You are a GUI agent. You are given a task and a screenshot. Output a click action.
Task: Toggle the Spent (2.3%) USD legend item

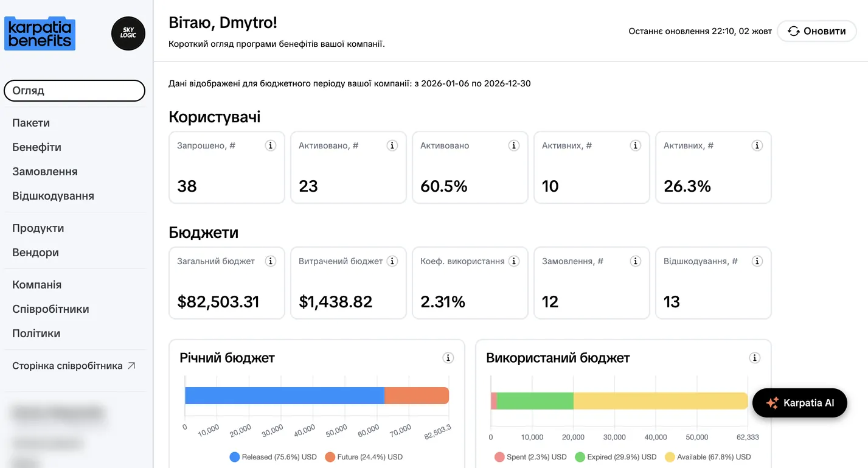[530, 457]
